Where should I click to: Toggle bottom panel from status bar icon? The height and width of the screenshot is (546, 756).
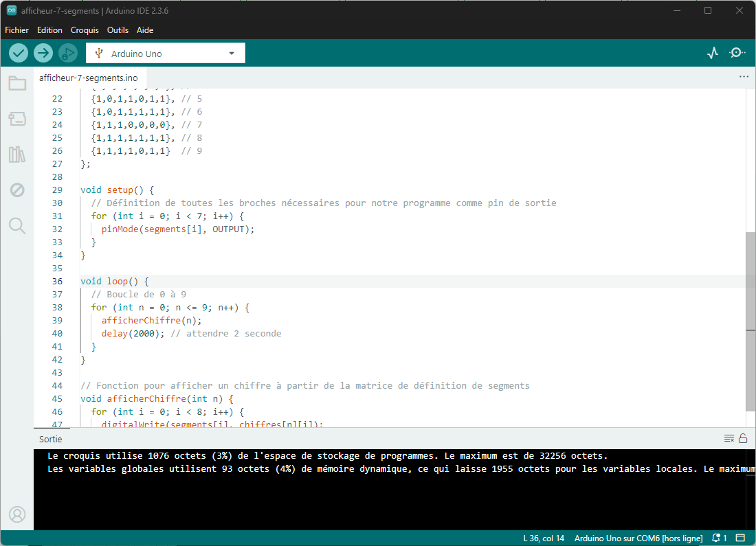(x=741, y=538)
